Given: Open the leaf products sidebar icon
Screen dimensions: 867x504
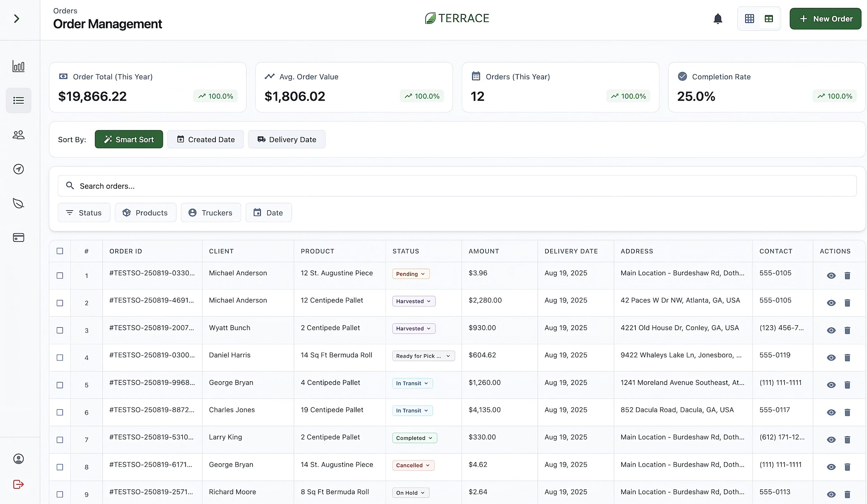Looking at the screenshot, I should tap(19, 203).
